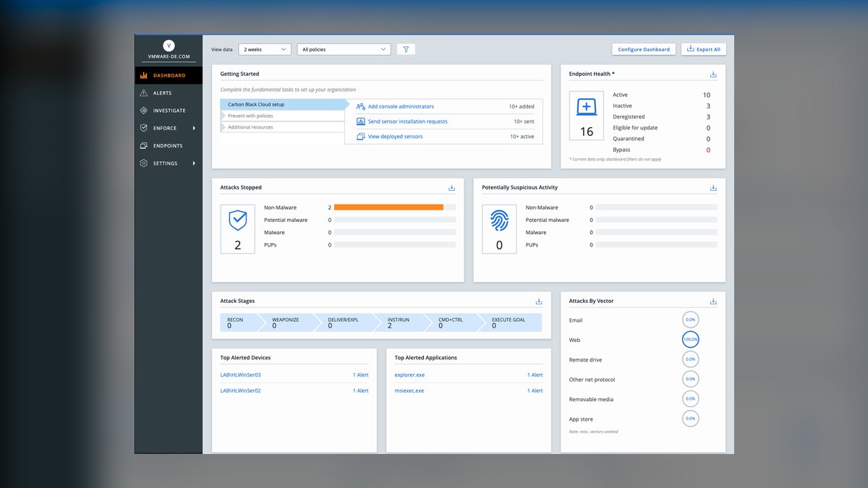
Task: Click the Removable media 0.0% circle gauge
Action: [691, 399]
